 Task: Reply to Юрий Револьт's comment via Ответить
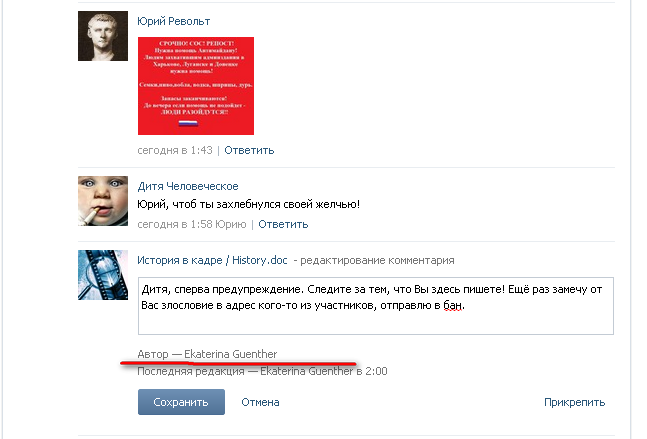point(249,150)
